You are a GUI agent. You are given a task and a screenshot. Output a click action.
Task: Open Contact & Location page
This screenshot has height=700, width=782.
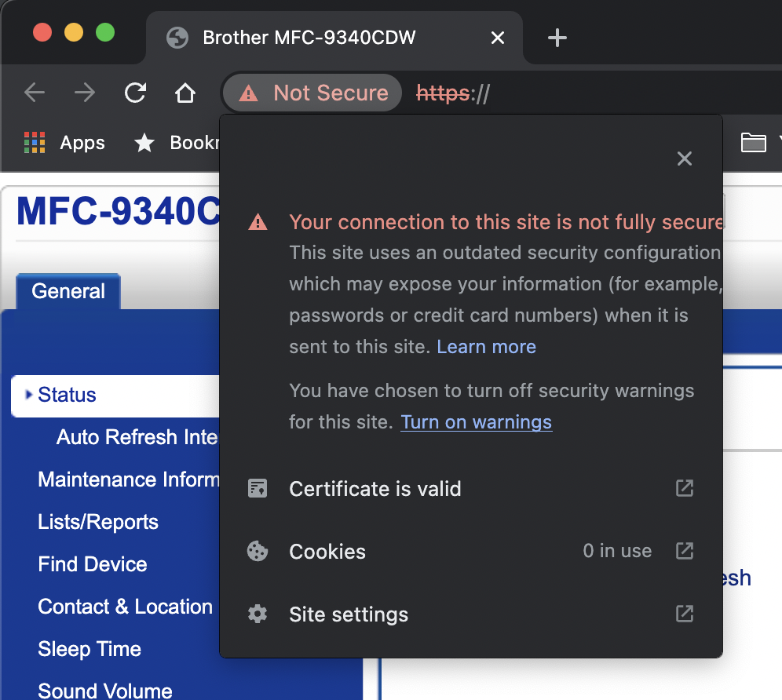tap(125, 607)
